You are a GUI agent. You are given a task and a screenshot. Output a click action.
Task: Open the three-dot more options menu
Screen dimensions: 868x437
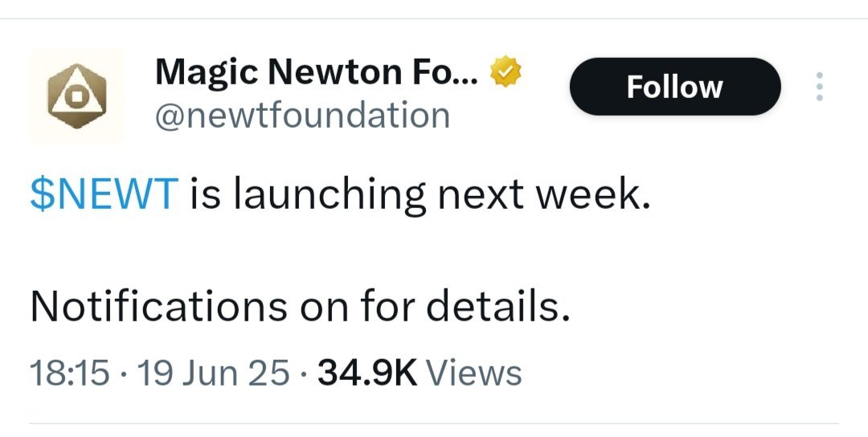click(820, 87)
